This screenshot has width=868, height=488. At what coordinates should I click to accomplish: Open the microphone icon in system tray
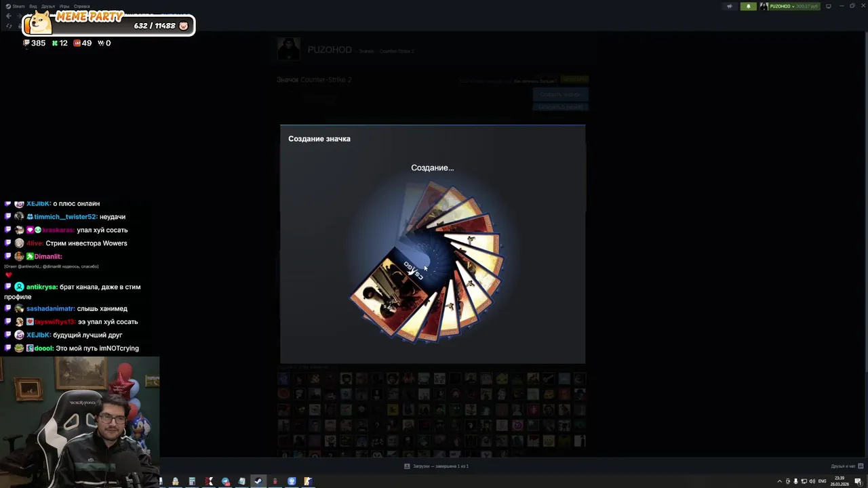pos(795,481)
